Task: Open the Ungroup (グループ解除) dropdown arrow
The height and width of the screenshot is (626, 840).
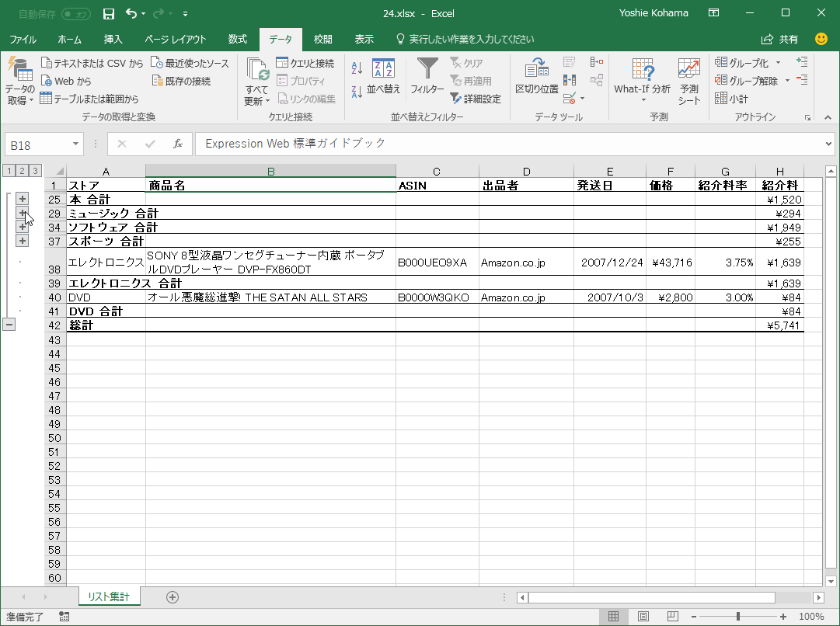Action: click(x=787, y=80)
